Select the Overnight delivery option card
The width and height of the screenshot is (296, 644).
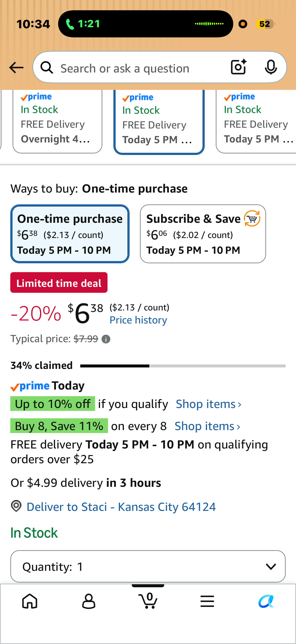pyautogui.click(x=57, y=121)
